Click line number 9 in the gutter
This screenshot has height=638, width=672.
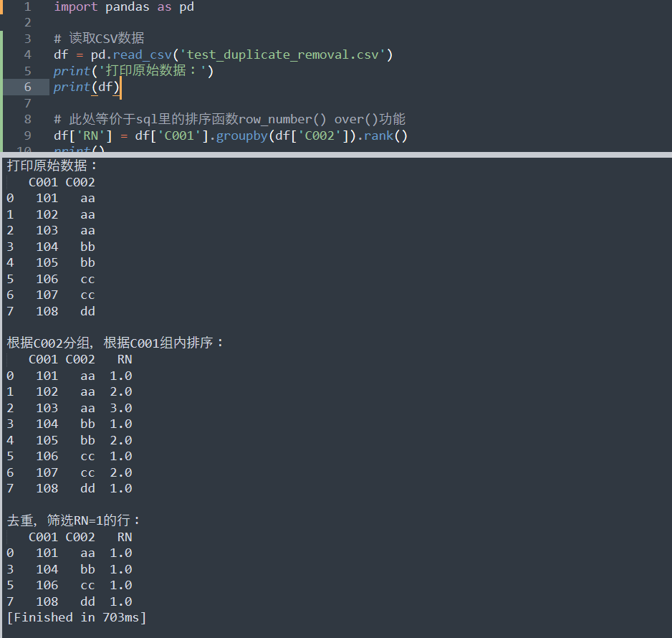point(27,135)
